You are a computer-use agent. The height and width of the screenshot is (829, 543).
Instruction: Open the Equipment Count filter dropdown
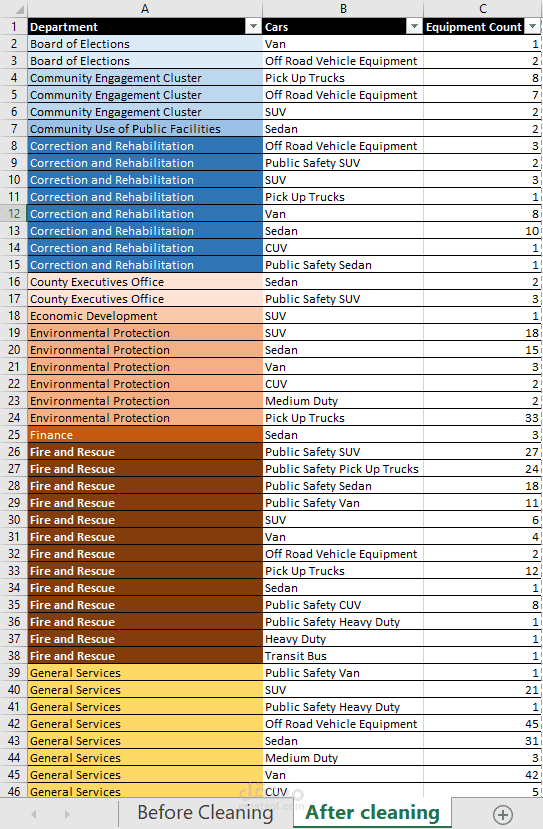coord(532,27)
